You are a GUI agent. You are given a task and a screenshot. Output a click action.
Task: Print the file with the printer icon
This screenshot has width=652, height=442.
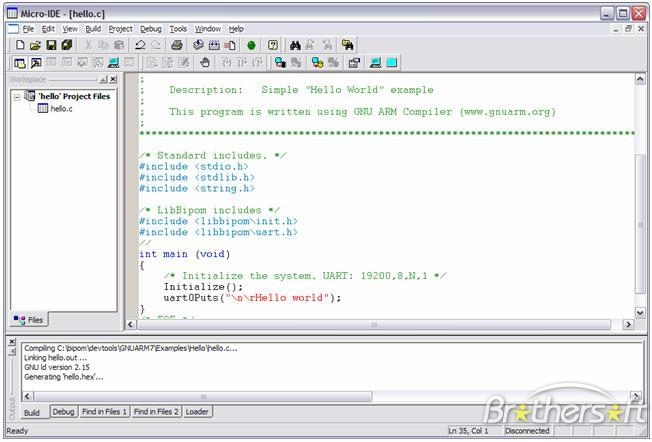point(177,45)
